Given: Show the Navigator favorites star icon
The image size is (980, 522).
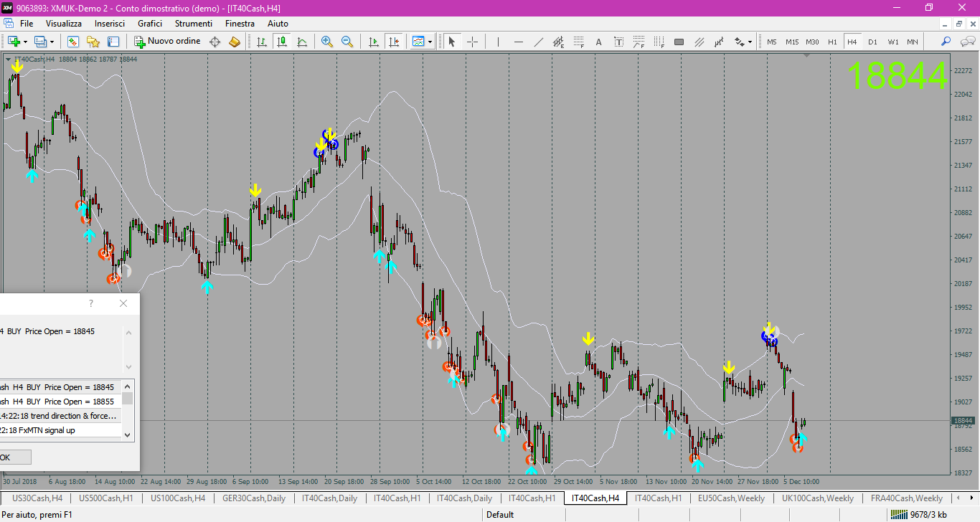Looking at the screenshot, I should tap(93, 42).
